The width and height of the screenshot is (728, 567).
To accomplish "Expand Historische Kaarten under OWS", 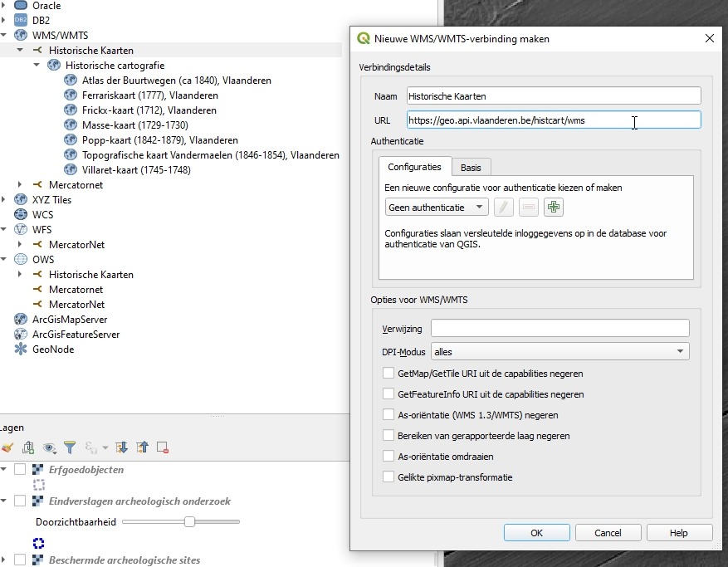I will (x=20, y=275).
